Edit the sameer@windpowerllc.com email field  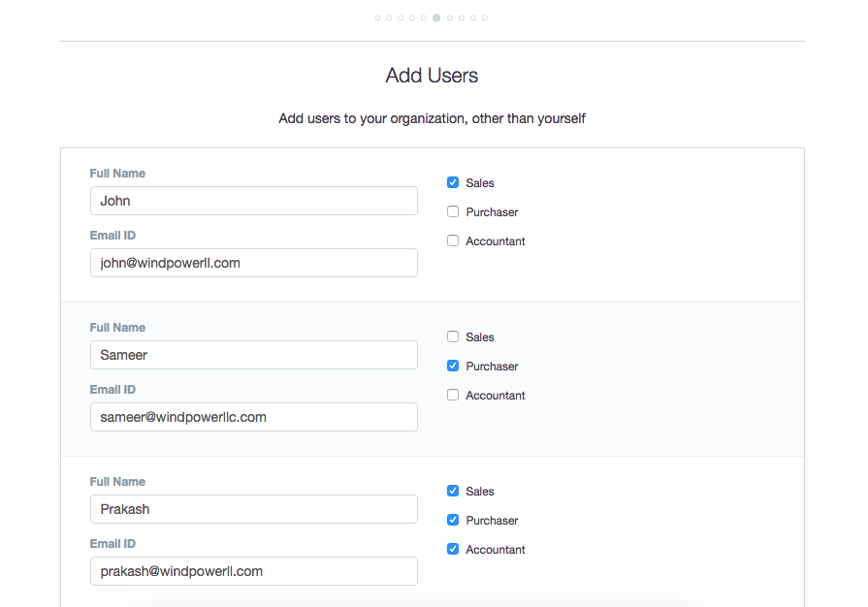point(253,417)
